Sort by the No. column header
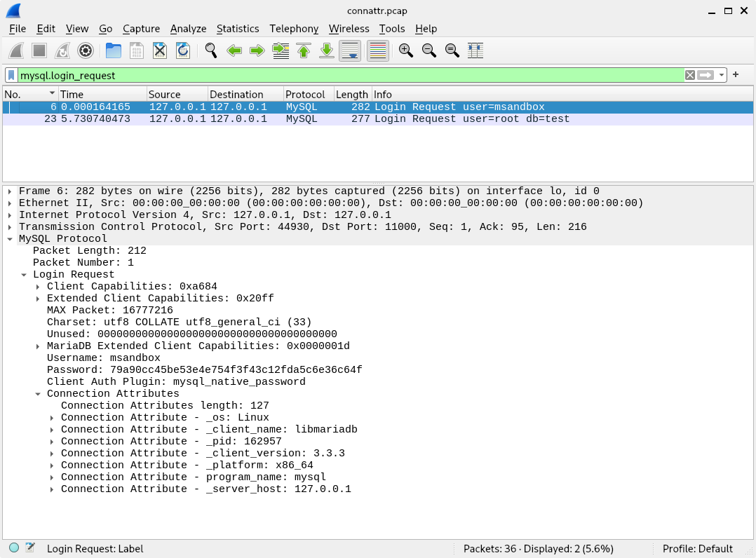 click(x=30, y=95)
